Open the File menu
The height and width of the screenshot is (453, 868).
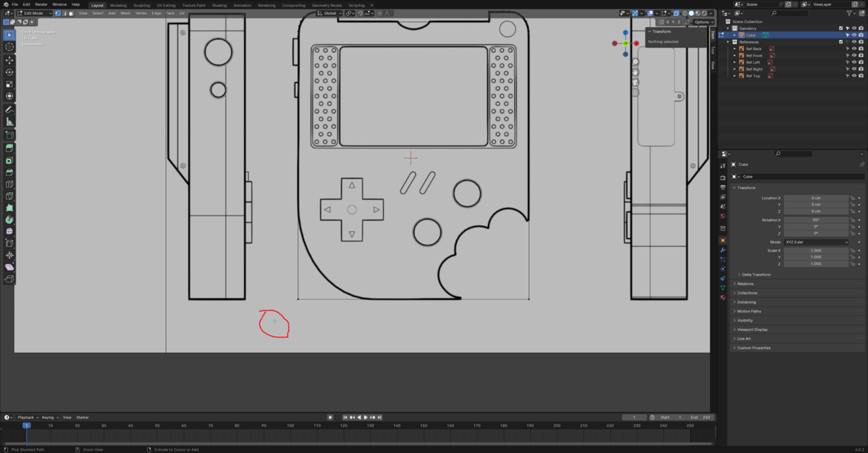pos(15,4)
